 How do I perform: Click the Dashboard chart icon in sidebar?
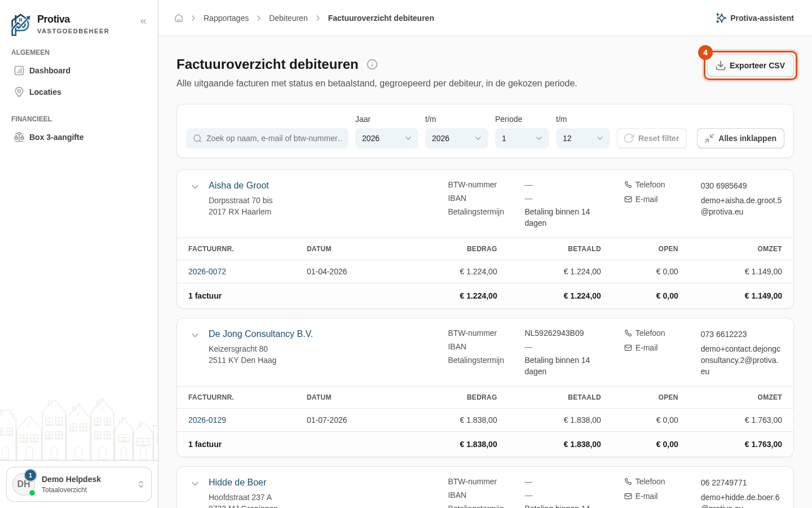[x=19, y=71]
